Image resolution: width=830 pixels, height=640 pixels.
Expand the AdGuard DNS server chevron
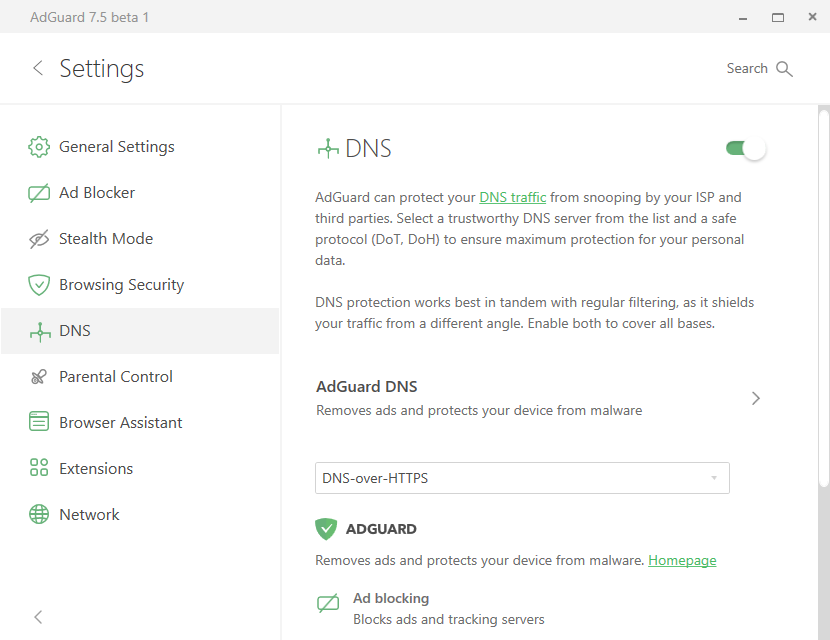756,398
